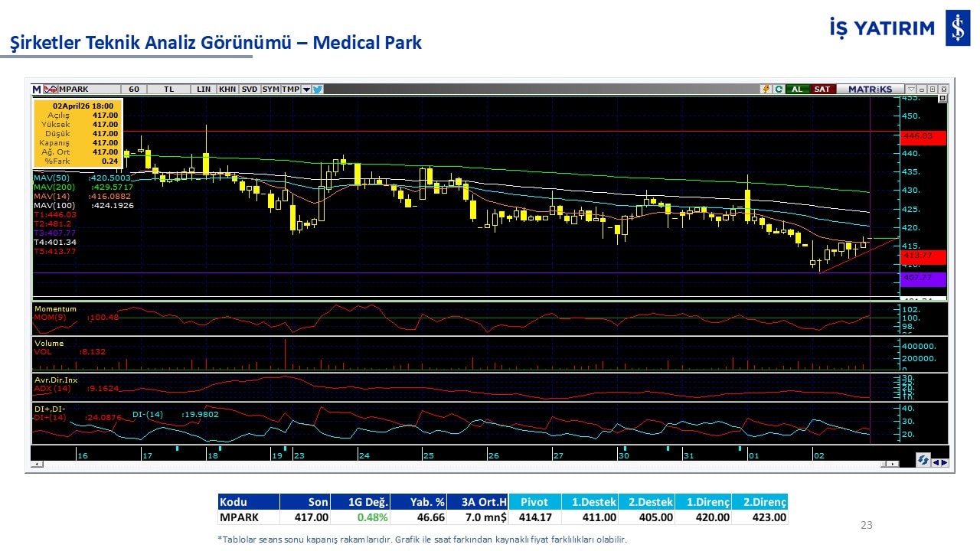Click the Twitter bird icon
Screen dimensions: 980x551
(318, 89)
